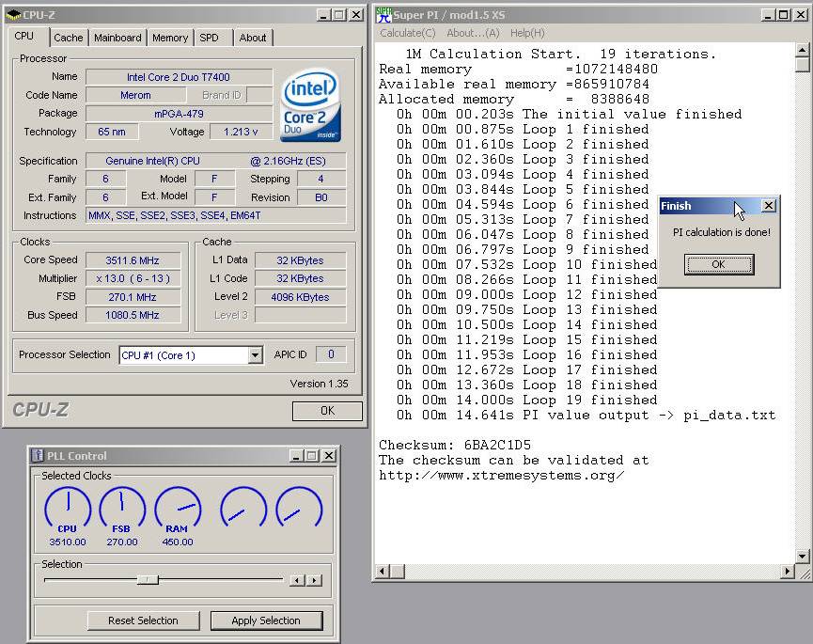Open the SPD tab in CPU-Z

209,38
